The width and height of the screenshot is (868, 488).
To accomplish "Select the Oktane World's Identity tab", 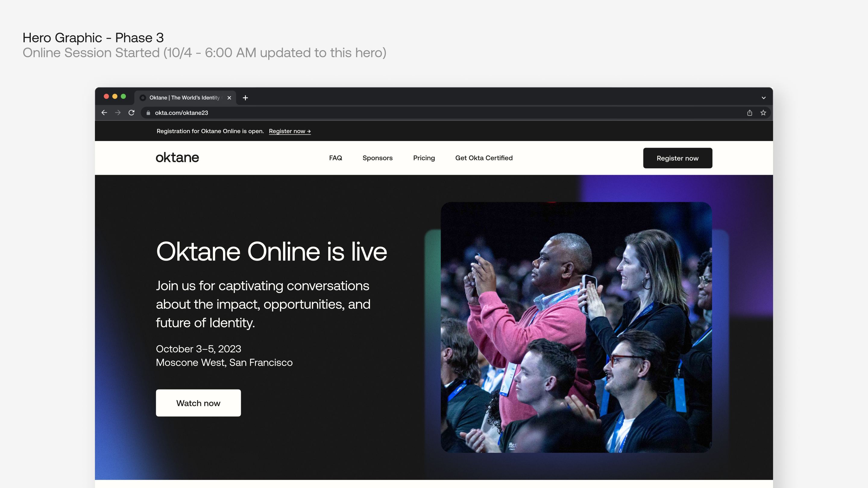I will click(185, 98).
